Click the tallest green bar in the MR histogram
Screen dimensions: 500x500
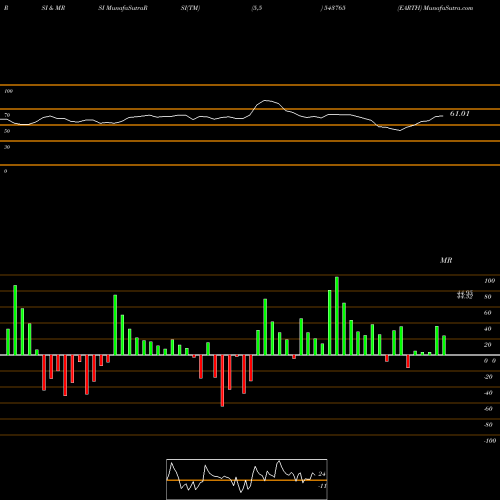(x=337, y=316)
